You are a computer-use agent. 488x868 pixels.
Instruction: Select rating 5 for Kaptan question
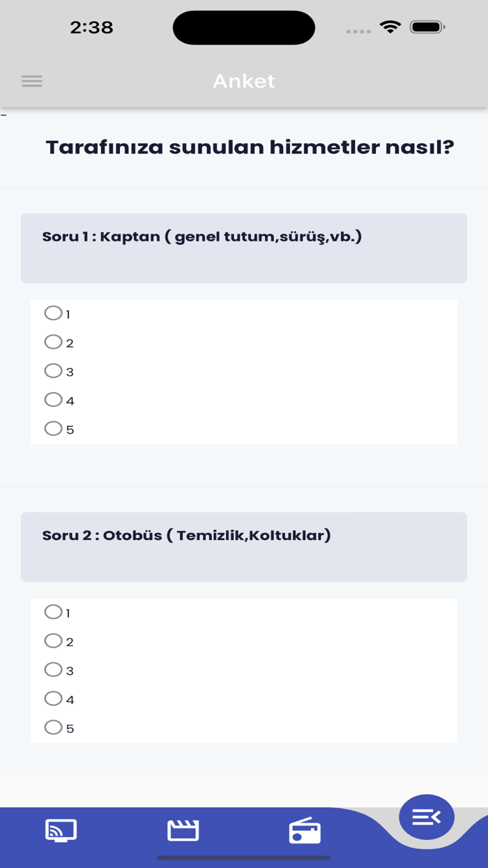pyautogui.click(x=53, y=428)
